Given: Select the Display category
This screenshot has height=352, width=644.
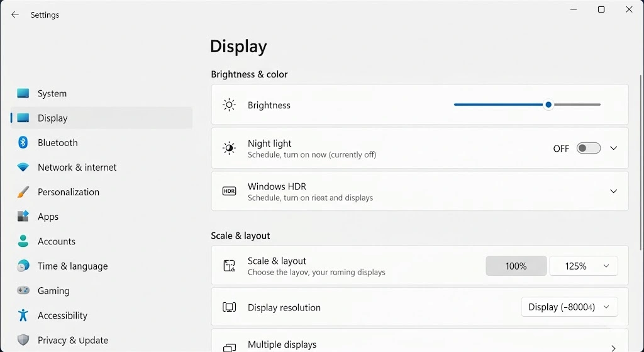Looking at the screenshot, I should pos(101,118).
